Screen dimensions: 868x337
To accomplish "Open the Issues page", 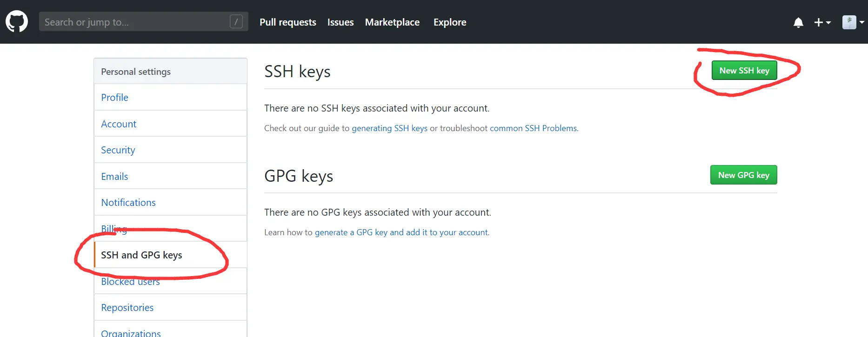I will 341,22.
